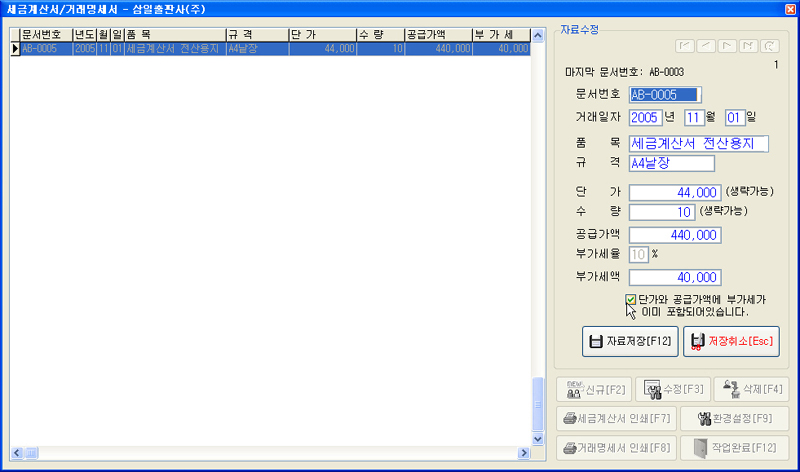Click the row selector arrow of row AB-0005
This screenshot has width=800, height=472.
15,49
